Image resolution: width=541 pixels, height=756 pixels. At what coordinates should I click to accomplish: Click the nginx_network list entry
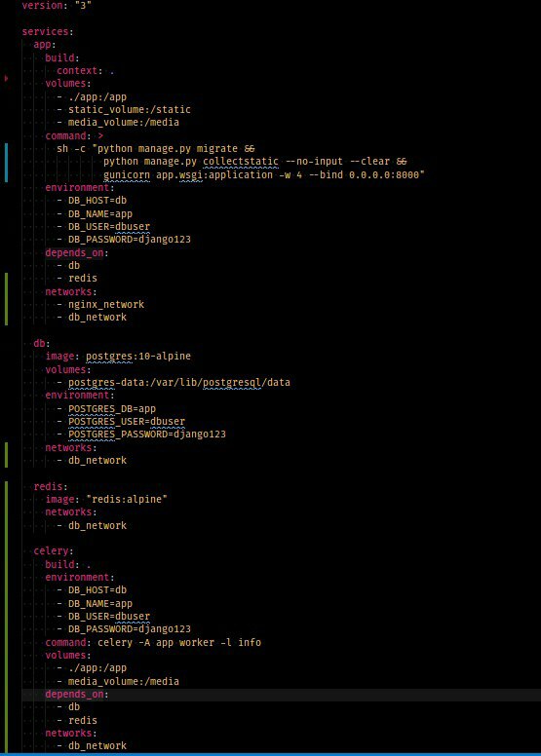[106, 304]
